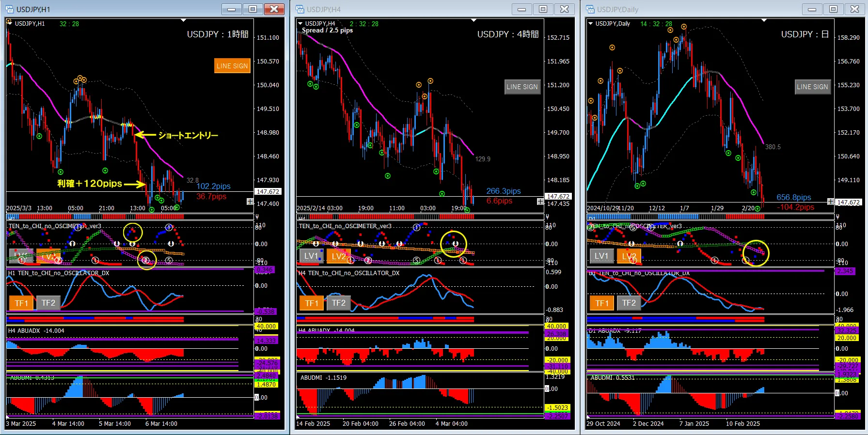The width and height of the screenshot is (868, 435).
Task: Toggle the LINE SIGN button on H4 chart
Action: (x=522, y=87)
